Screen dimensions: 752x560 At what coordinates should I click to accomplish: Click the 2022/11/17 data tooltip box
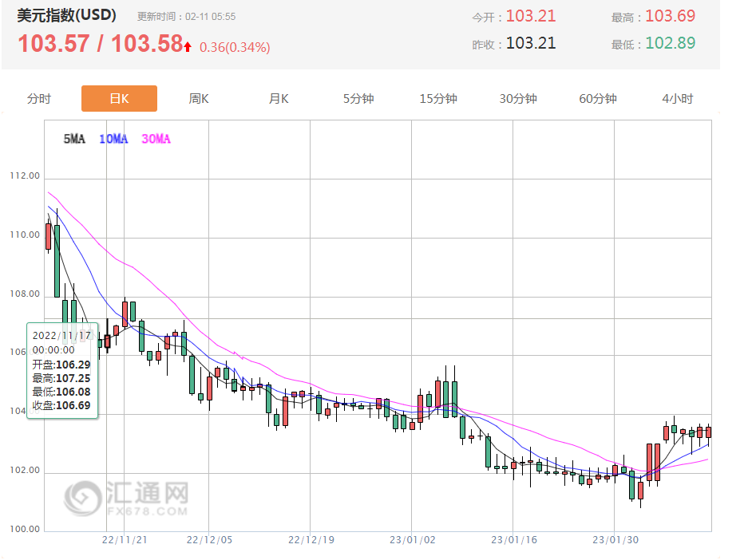(62, 371)
